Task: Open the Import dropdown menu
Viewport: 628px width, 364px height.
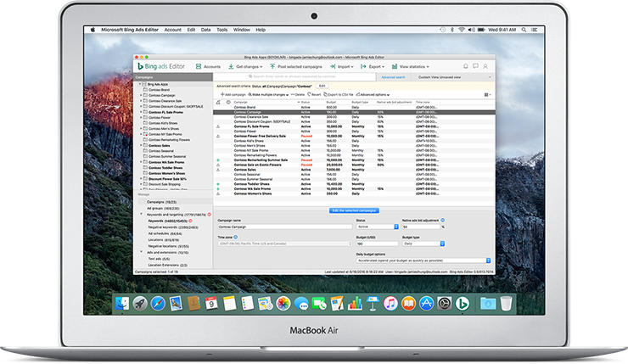Action: 342,66
